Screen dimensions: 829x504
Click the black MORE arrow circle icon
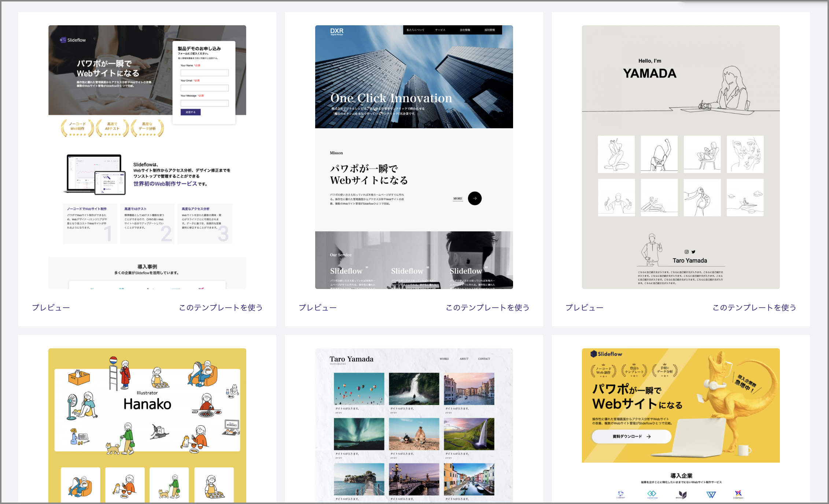[475, 199]
